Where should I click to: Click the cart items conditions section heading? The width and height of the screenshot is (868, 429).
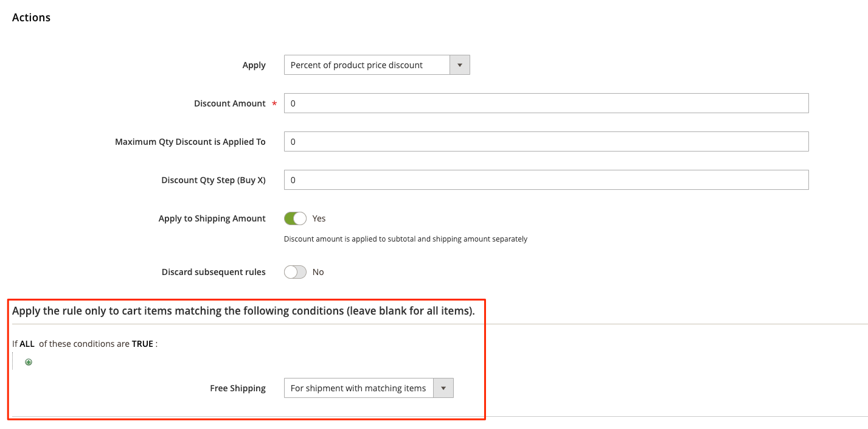coord(243,311)
